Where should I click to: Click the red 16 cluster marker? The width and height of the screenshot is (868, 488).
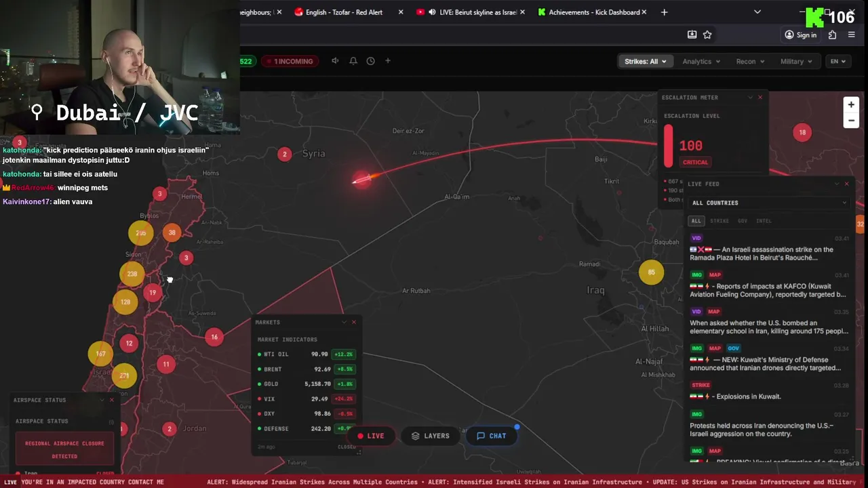214,337
